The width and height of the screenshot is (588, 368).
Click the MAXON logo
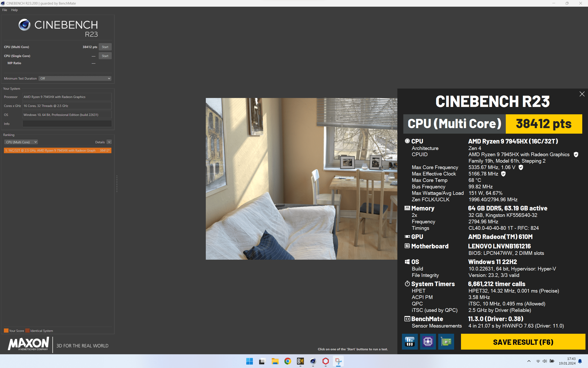click(29, 344)
